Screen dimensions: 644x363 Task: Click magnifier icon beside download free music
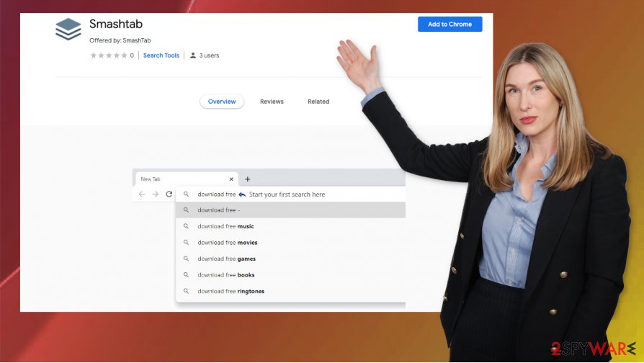[186, 226]
